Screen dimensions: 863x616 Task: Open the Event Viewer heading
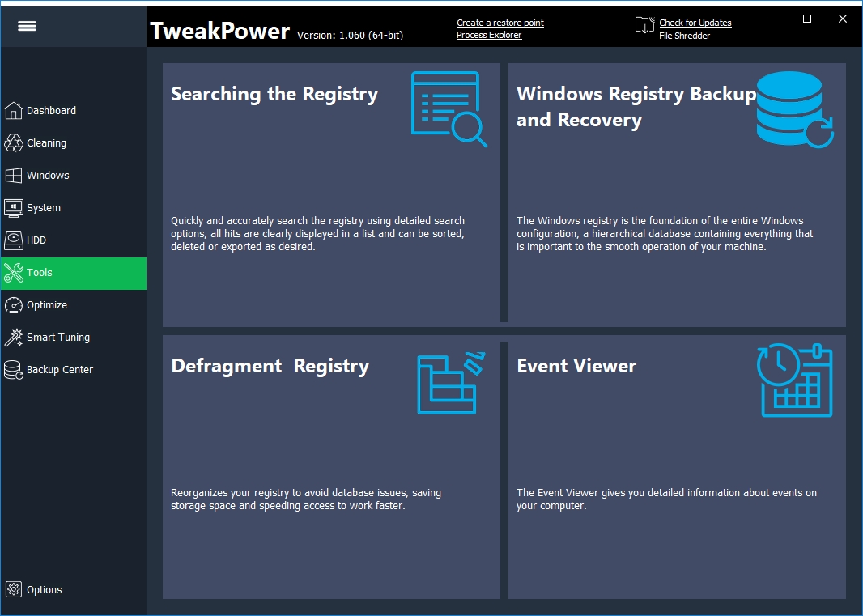pyautogui.click(x=576, y=366)
